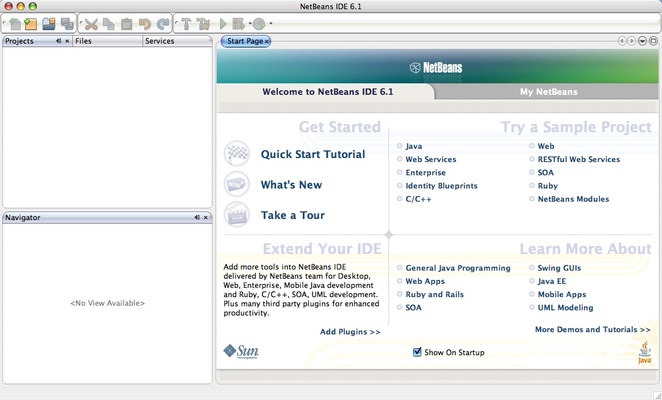Maximize the editor window with square icon

(x=653, y=41)
